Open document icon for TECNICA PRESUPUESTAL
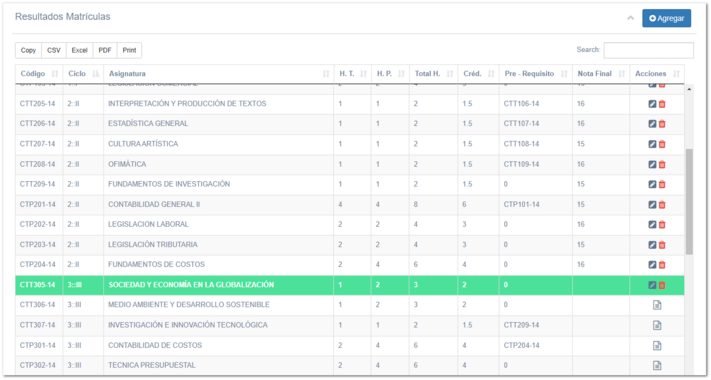The width and height of the screenshot is (711, 380). (x=657, y=365)
